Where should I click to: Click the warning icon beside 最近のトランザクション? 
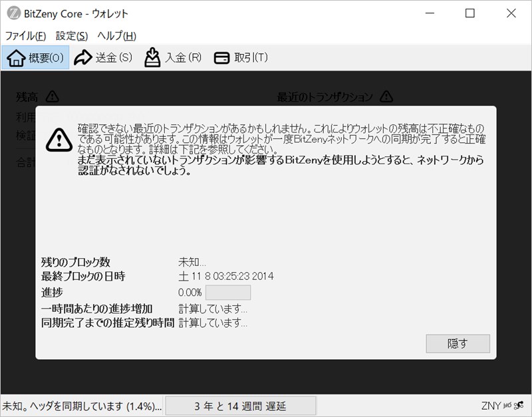tap(386, 96)
